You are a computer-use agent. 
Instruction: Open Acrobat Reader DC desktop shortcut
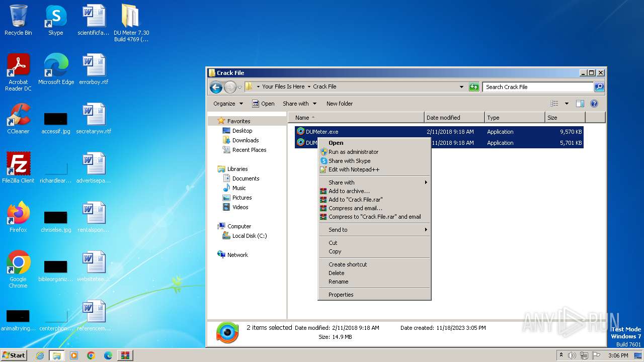pos(18,72)
